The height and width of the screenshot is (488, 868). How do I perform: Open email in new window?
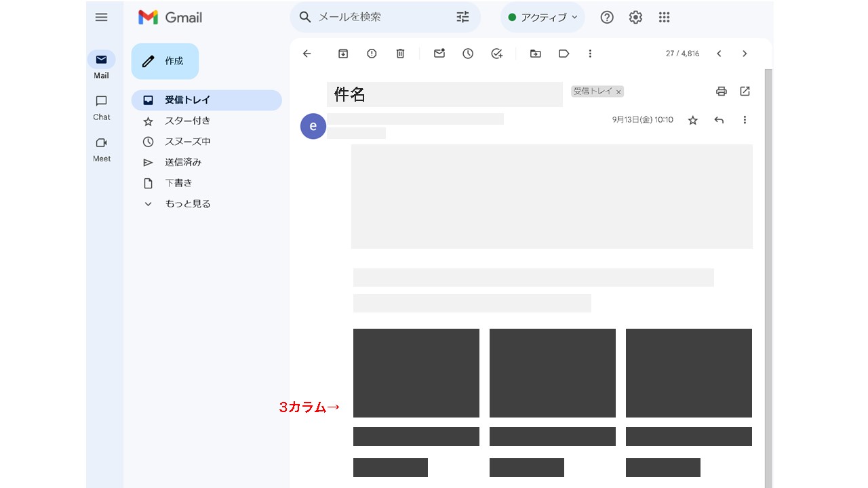pos(745,91)
